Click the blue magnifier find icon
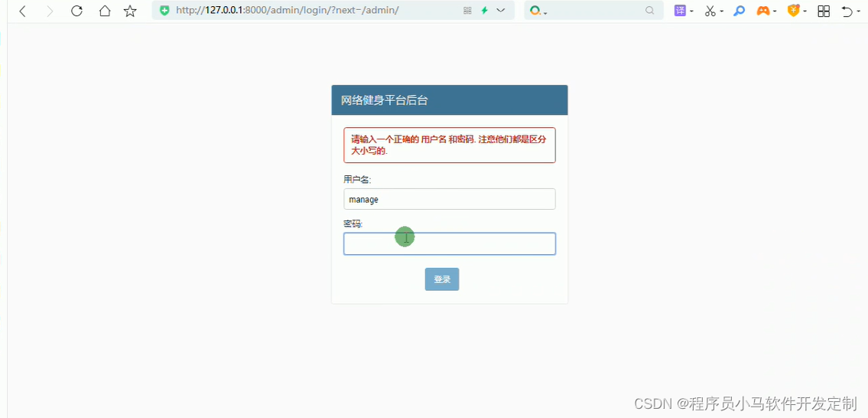The height and width of the screenshot is (418, 868). tap(739, 11)
